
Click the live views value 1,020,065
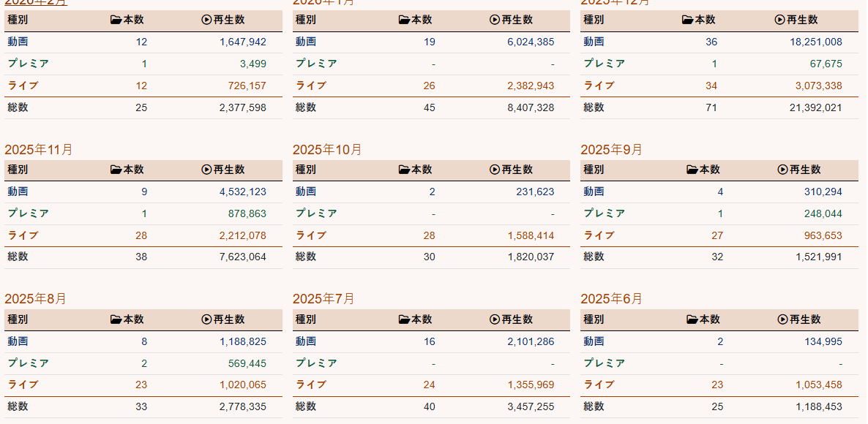click(x=243, y=385)
